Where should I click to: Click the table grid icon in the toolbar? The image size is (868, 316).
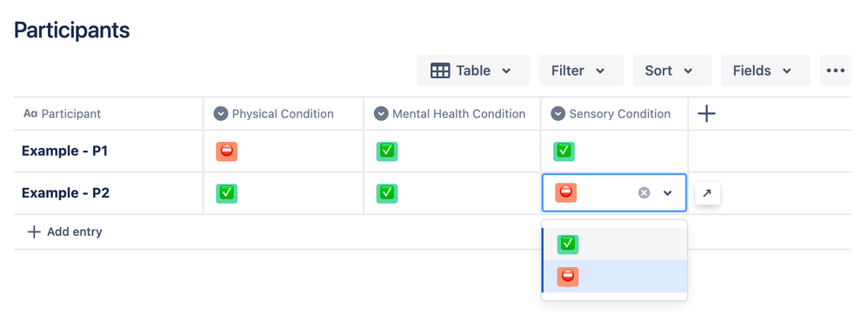pyautogui.click(x=440, y=71)
